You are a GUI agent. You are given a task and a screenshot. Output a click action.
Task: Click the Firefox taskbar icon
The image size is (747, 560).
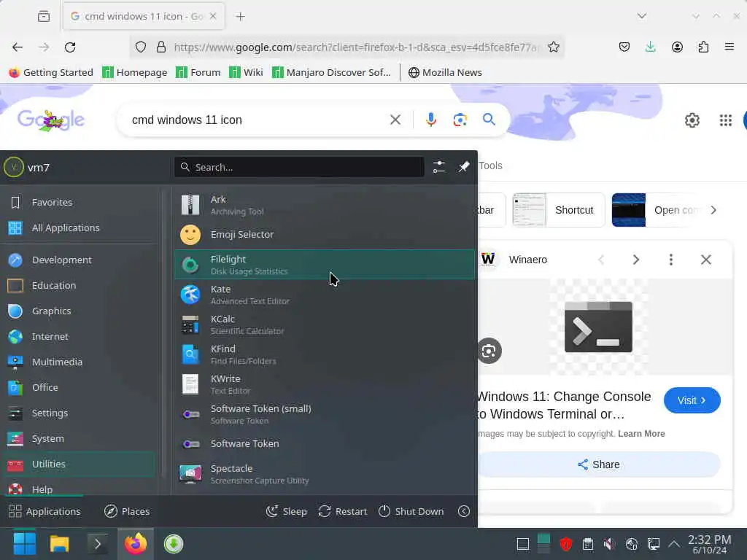[136, 544]
